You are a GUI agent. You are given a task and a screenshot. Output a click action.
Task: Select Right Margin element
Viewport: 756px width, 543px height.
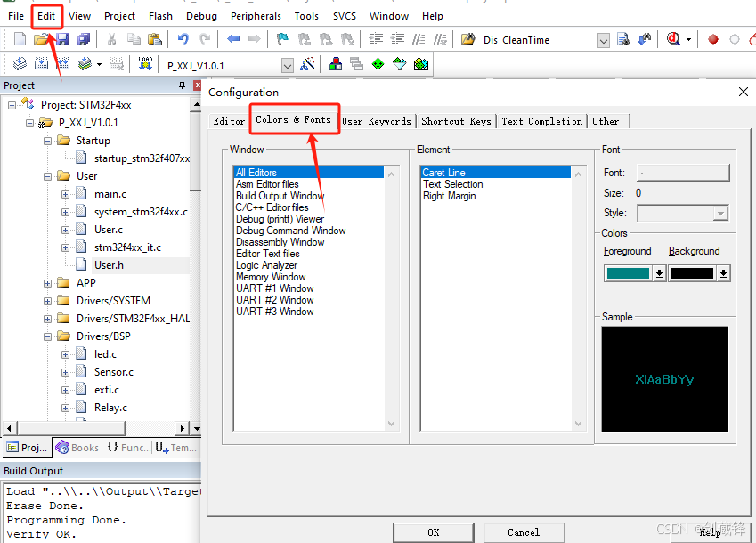coord(449,196)
